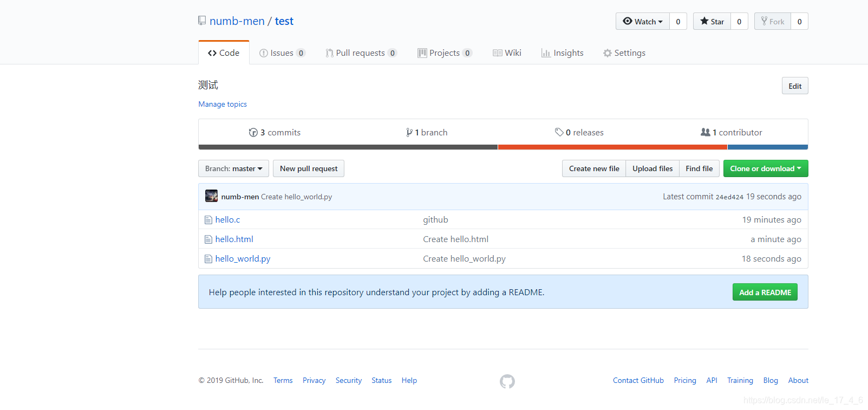The width and height of the screenshot is (868, 410).
Task: Open the latest commit message Create hello_world.py
Action: click(297, 197)
